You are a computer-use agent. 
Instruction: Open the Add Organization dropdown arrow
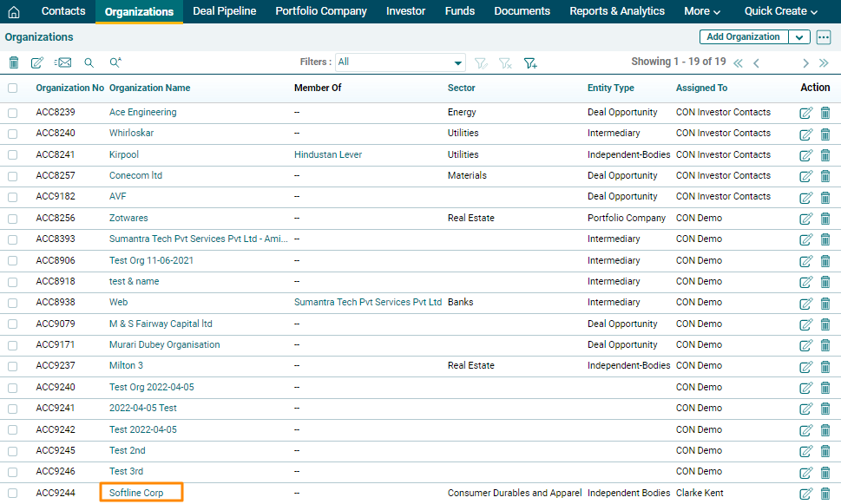(799, 37)
